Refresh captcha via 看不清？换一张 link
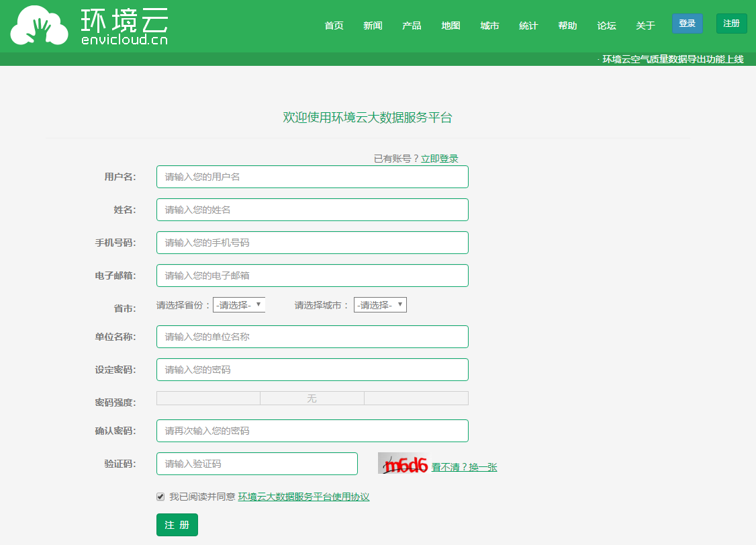 464,467
